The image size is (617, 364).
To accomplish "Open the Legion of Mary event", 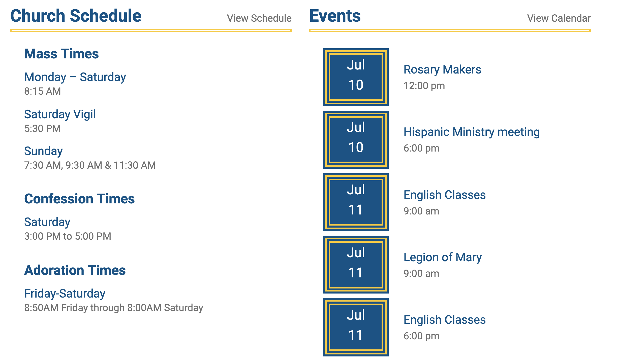I will click(442, 258).
